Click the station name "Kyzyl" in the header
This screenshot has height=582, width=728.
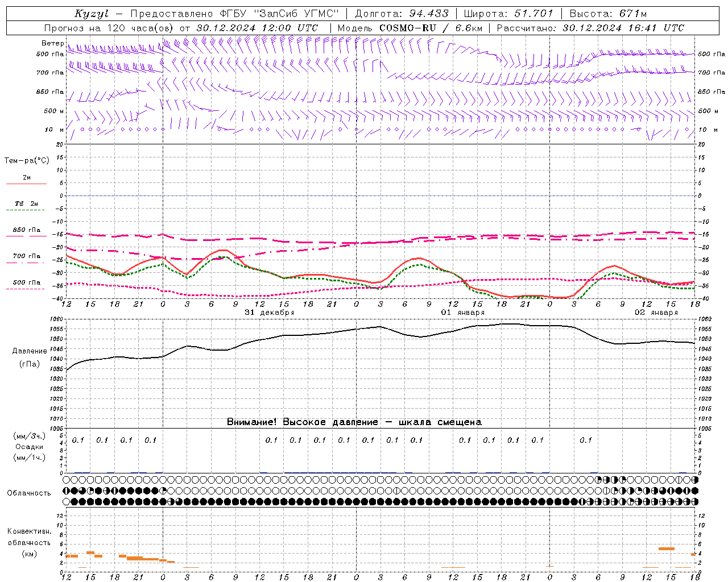click(92, 14)
